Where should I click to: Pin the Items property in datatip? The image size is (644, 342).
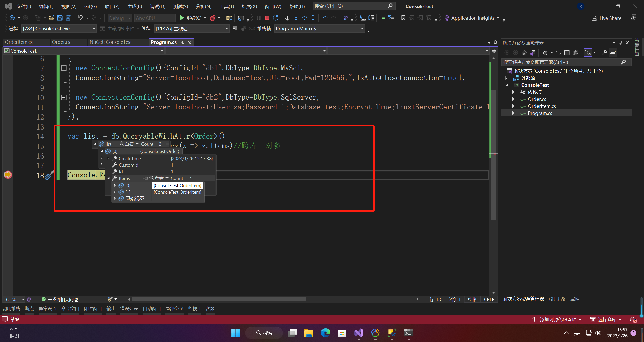[146, 178]
